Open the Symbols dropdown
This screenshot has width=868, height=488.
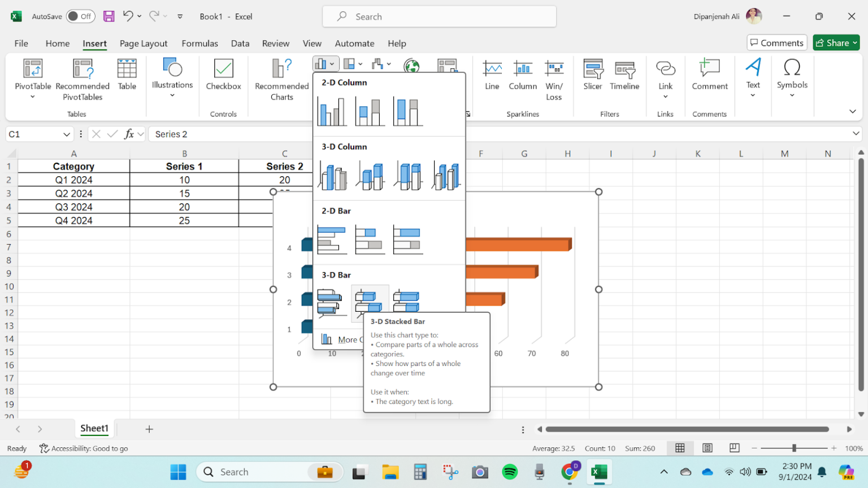tap(792, 78)
